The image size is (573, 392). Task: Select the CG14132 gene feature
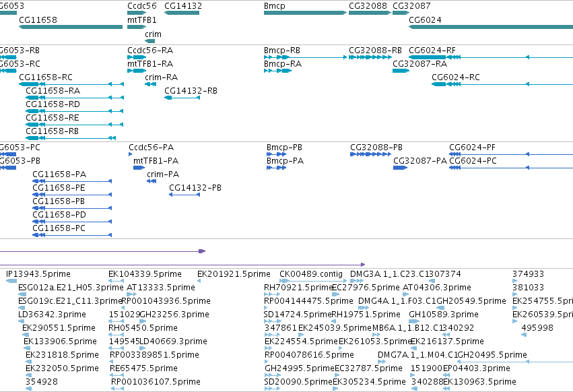(x=182, y=13)
